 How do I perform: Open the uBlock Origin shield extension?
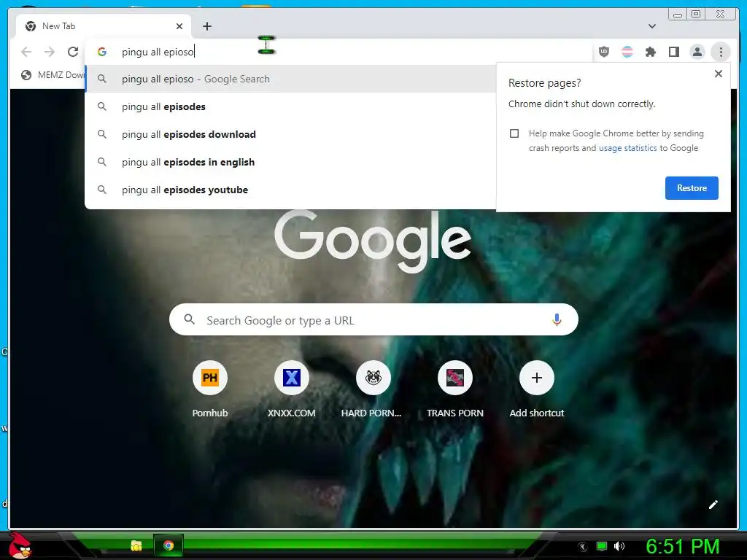pyautogui.click(x=604, y=52)
